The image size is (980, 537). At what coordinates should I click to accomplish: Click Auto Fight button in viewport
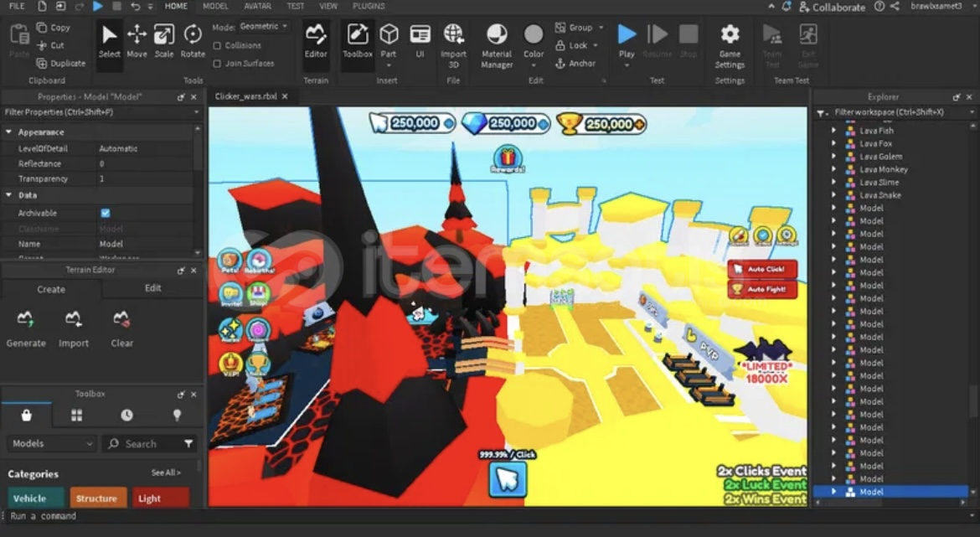(762, 289)
